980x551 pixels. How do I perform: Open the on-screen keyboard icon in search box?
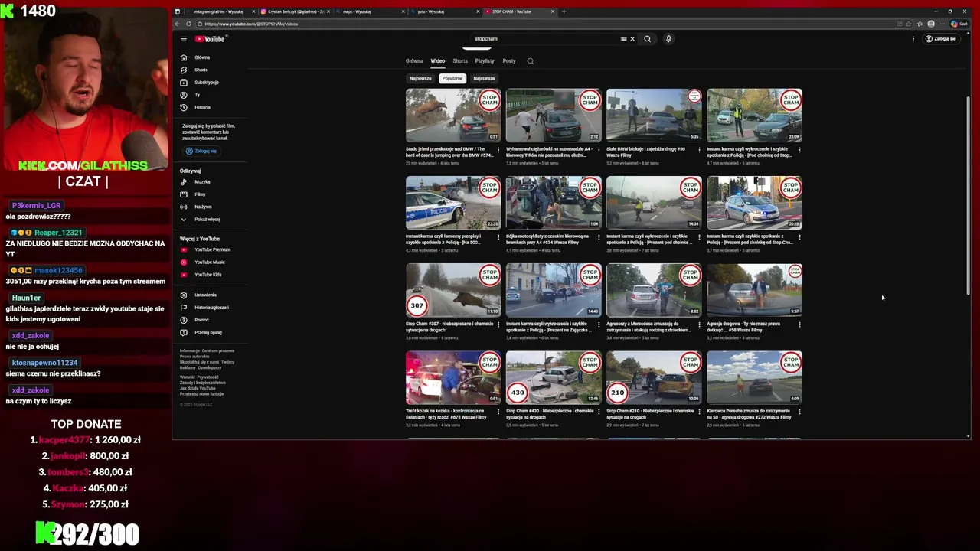(x=623, y=39)
